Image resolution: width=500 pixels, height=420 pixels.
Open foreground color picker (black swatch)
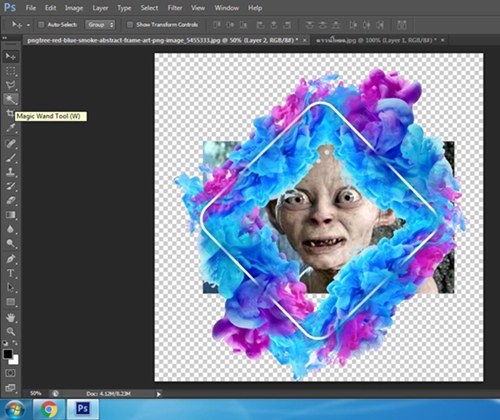point(8,354)
